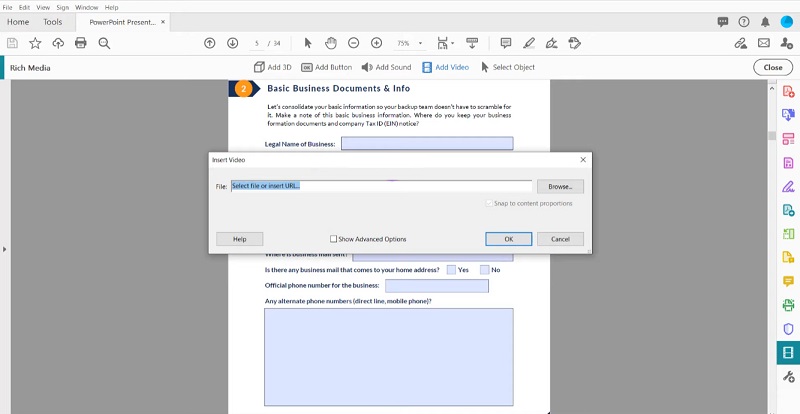Open the Help menu

(111, 7)
